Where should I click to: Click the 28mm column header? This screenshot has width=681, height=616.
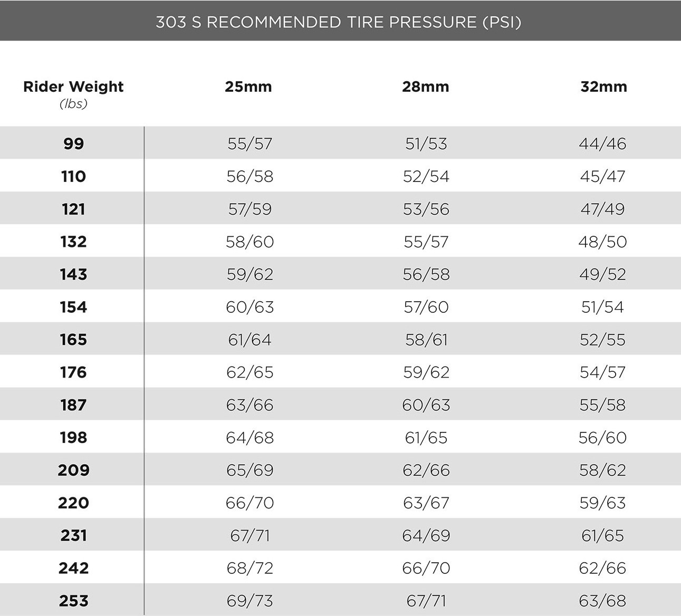[426, 87]
